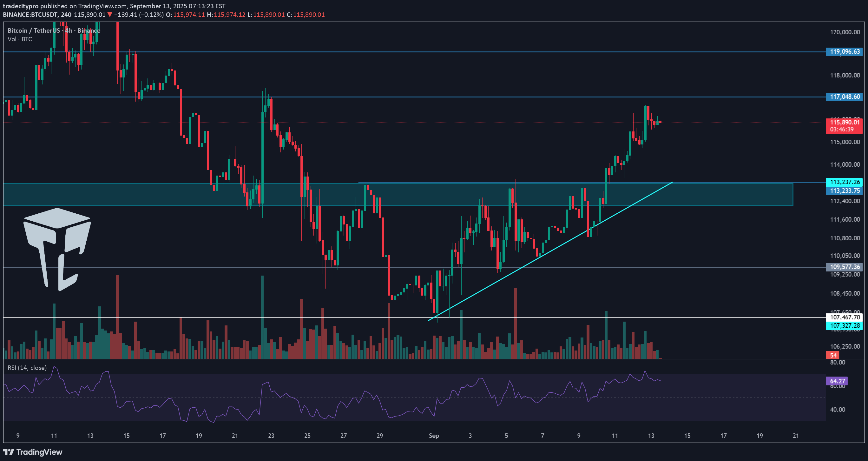
Task: Click the 112,400.00 price axis tick
Action: click(845, 201)
